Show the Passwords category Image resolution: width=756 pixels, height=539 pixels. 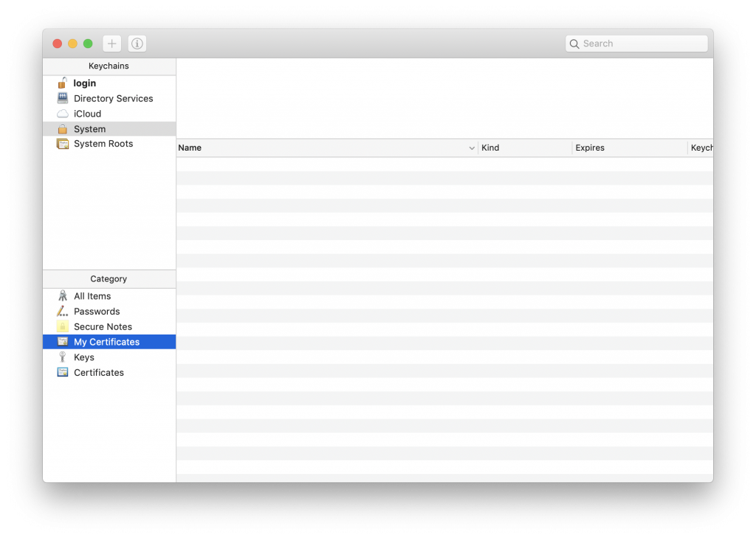point(109,312)
